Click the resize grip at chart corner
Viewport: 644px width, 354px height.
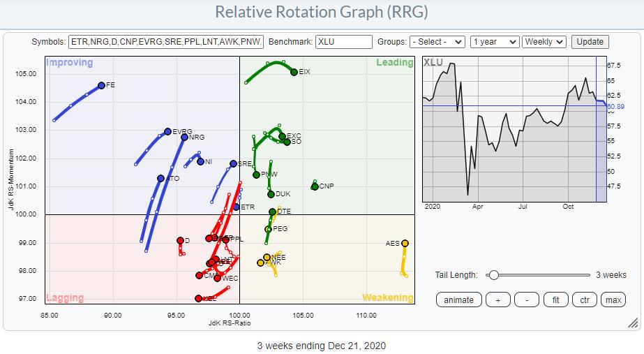pyautogui.click(x=632, y=323)
